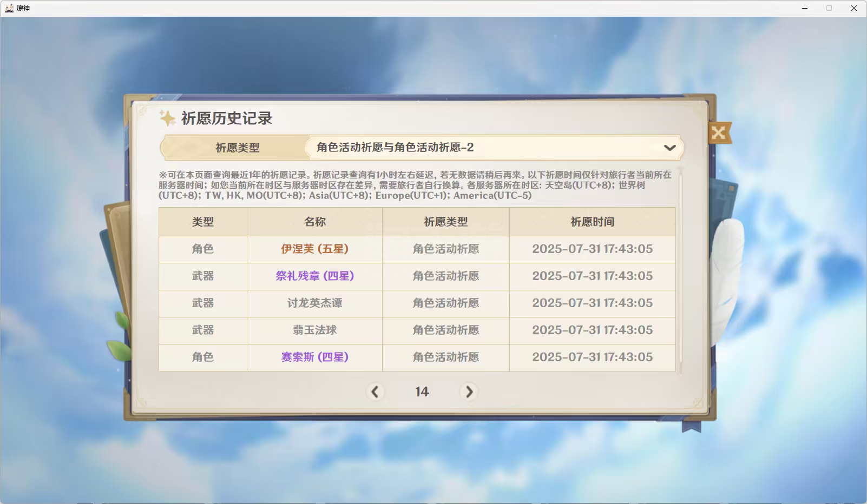Select the 祈愿时间 column header
This screenshot has width=867, height=504.
592,222
